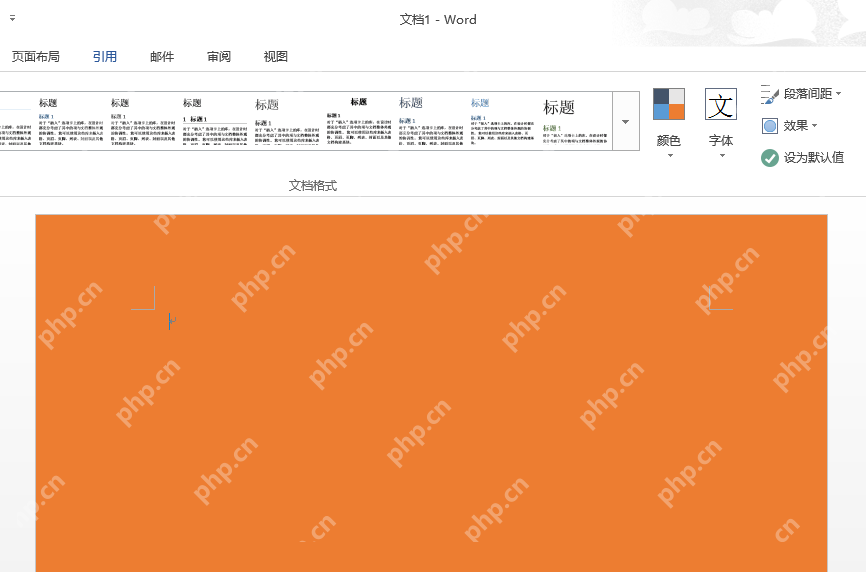This screenshot has height=572, width=866.
Task: Expand the style gallery more arrow
Action: [626, 121]
